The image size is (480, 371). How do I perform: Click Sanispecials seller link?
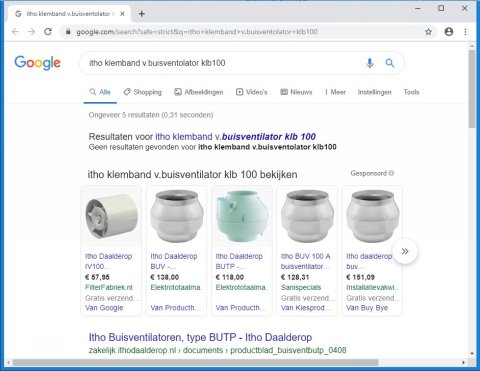301,287
